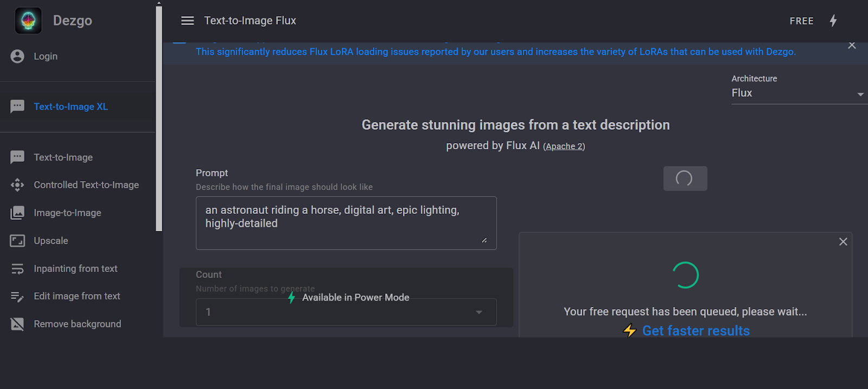Click the Dezgo brand name
The width and height of the screenshot is (868, 389).
coord(73,21)
